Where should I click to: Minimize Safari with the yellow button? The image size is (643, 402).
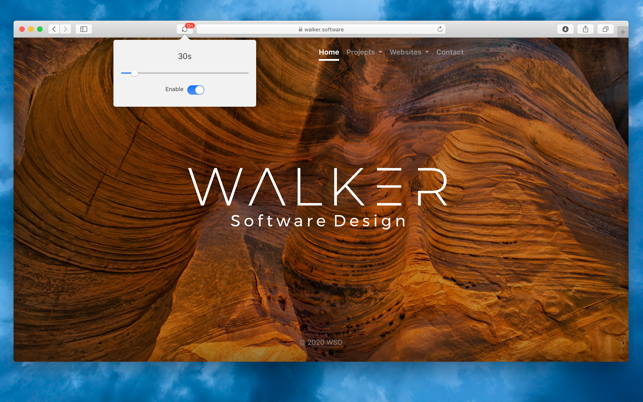31,29
